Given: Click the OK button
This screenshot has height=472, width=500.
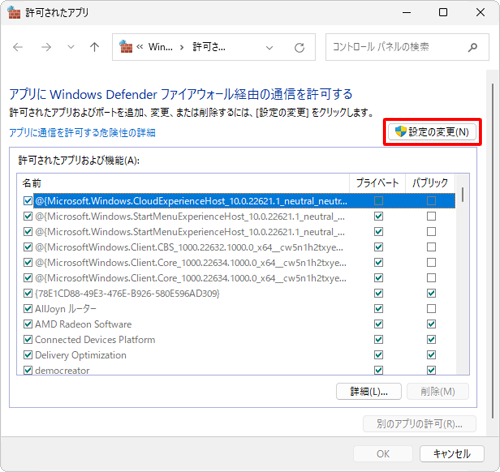Looking at the screenshot, I should (383, 453).
